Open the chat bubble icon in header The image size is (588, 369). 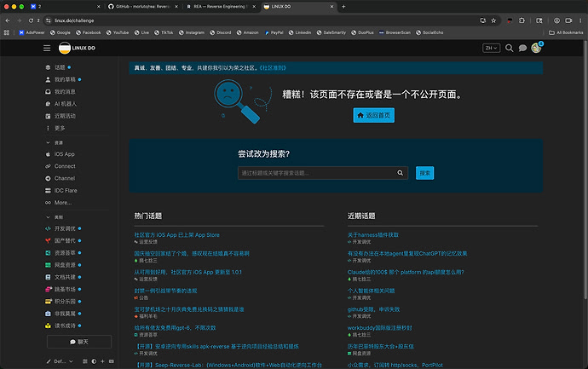tap(522, 48)
